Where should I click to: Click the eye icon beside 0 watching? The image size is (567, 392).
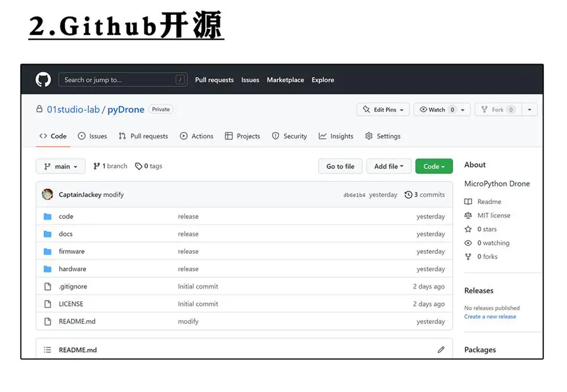pos(468,243)
